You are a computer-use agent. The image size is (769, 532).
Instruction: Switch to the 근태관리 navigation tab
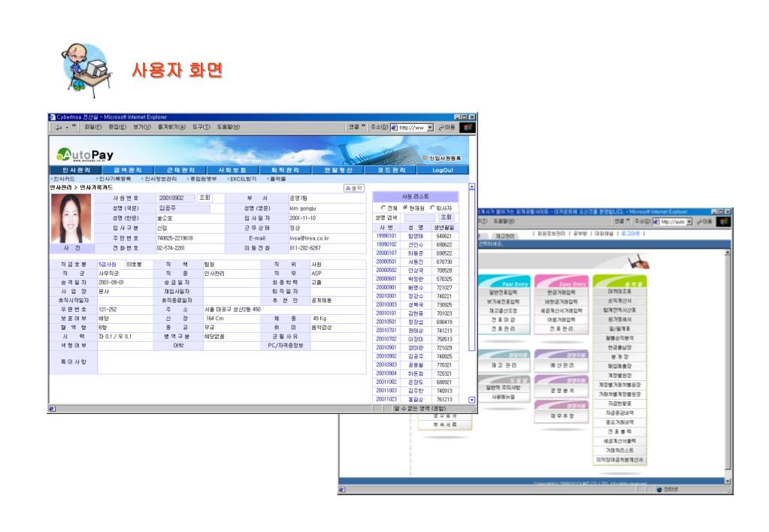180,170
